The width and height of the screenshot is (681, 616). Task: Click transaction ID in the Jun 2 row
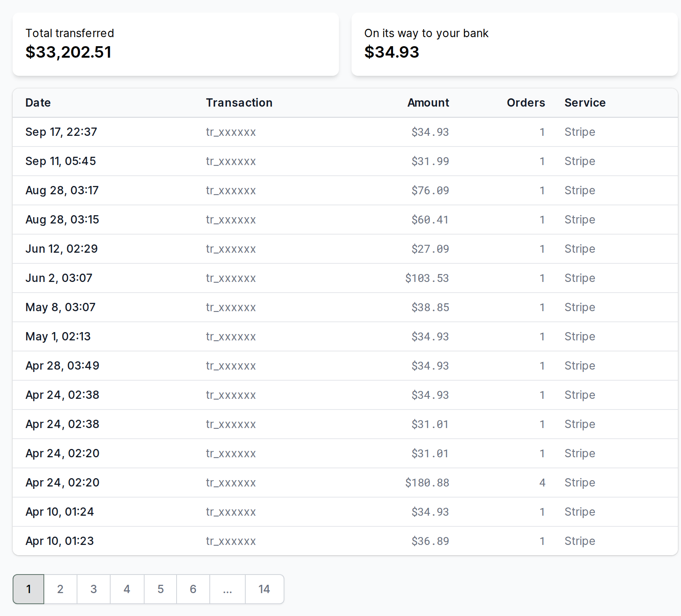pyautogui.click(x=231, y=278)
